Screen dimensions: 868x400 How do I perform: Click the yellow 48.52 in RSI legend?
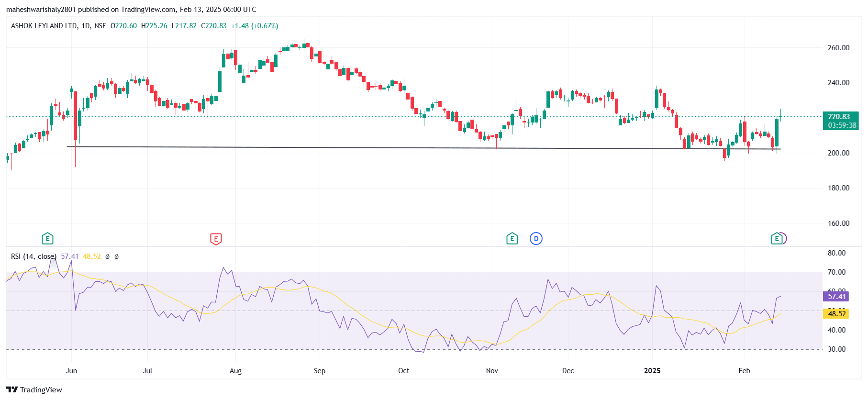[x=92, y=256]
